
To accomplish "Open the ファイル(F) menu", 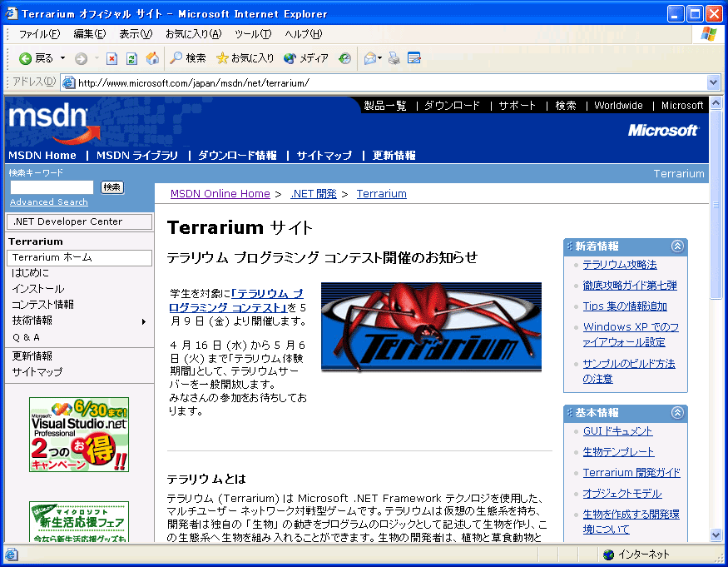I will coord(39,34).
